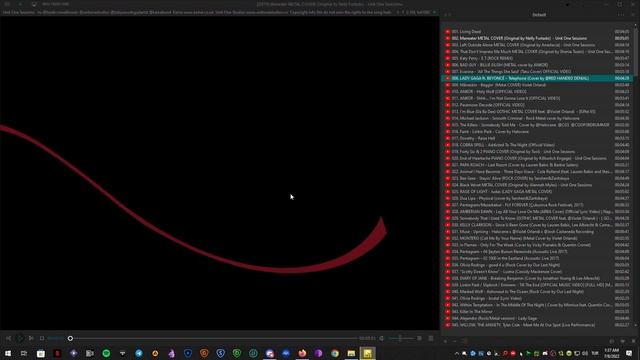Mute audio with the speaker icon
Screen dimensions: 640x360
(382, 338)
